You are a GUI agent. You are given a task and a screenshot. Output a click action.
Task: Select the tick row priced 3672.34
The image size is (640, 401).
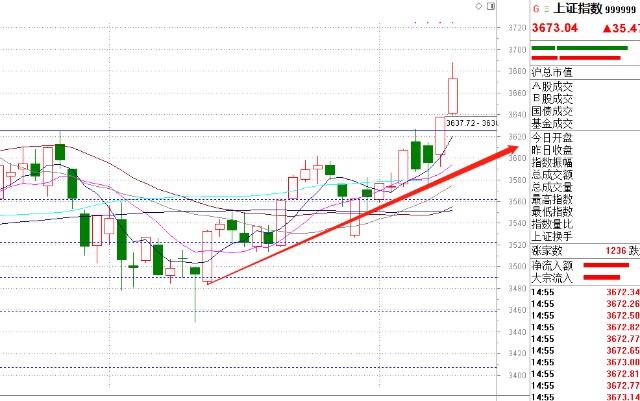pyautogui.click(x=584, y=291)
